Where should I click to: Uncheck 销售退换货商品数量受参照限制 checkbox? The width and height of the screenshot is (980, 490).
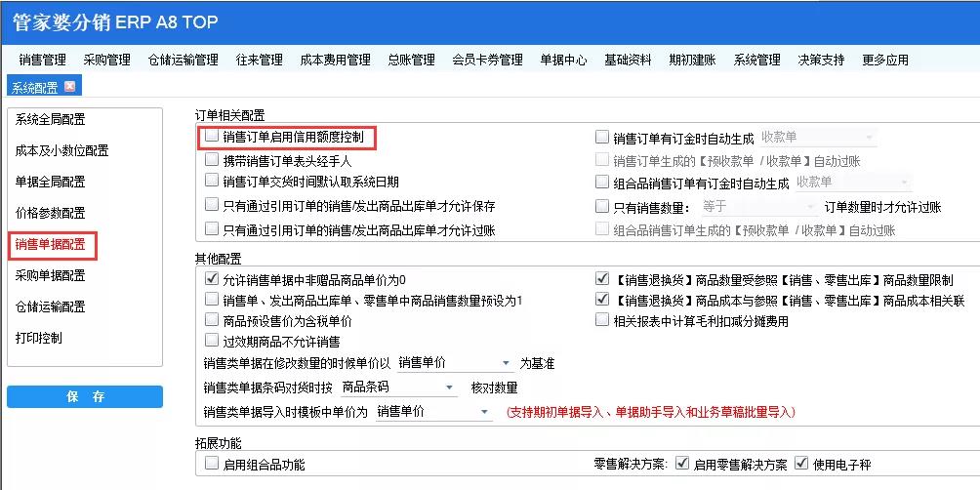point(602,279)
